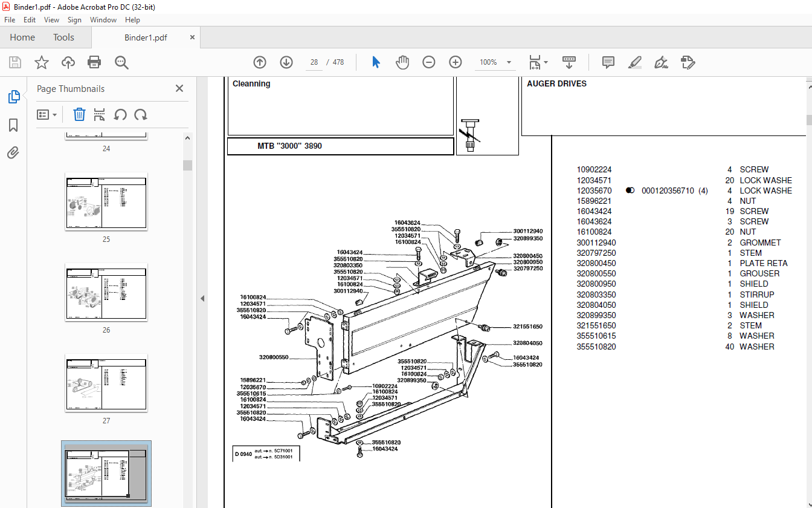812x508 pixels.
Task: Click the D 0940 drawing label
Action: tap(243, 454)
